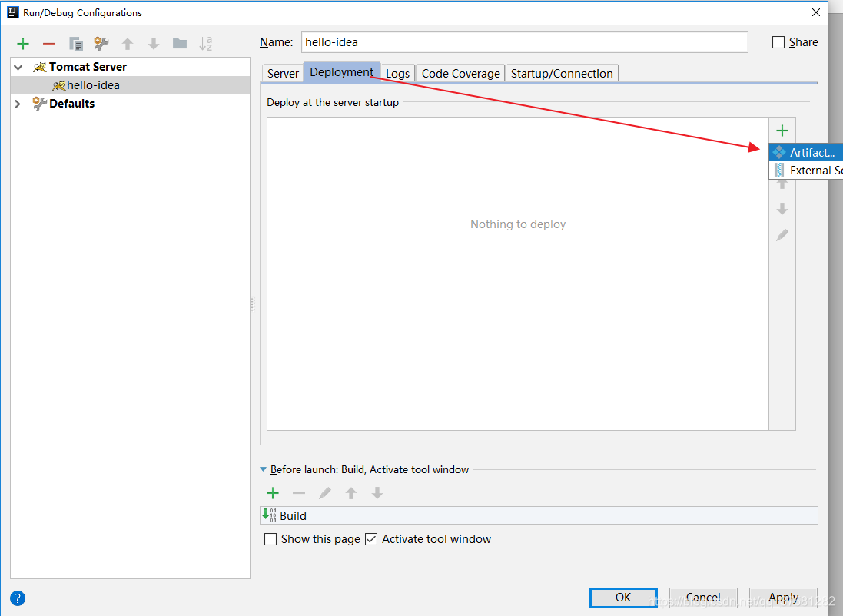Collapse the Tomcat Server tree node
Viewport: 843px width, 616px height.
coord(18,67)
